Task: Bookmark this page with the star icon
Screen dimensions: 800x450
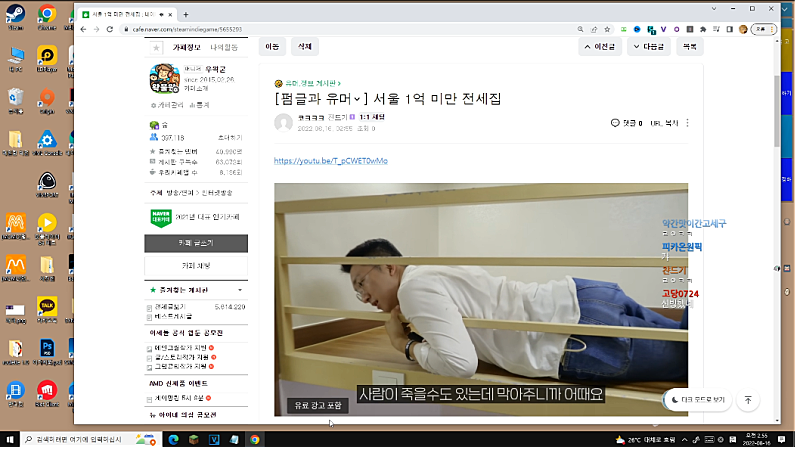Action: pyautogui.click(x=607, y=30)
